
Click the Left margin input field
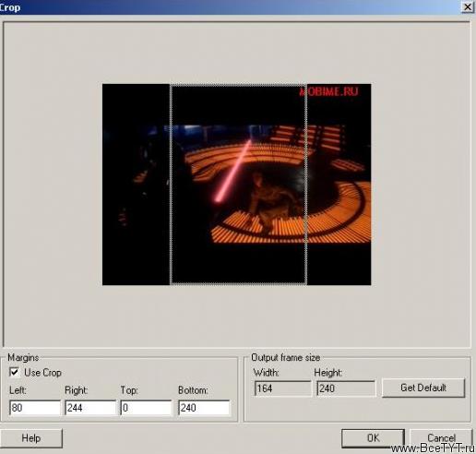coord(35,408)
